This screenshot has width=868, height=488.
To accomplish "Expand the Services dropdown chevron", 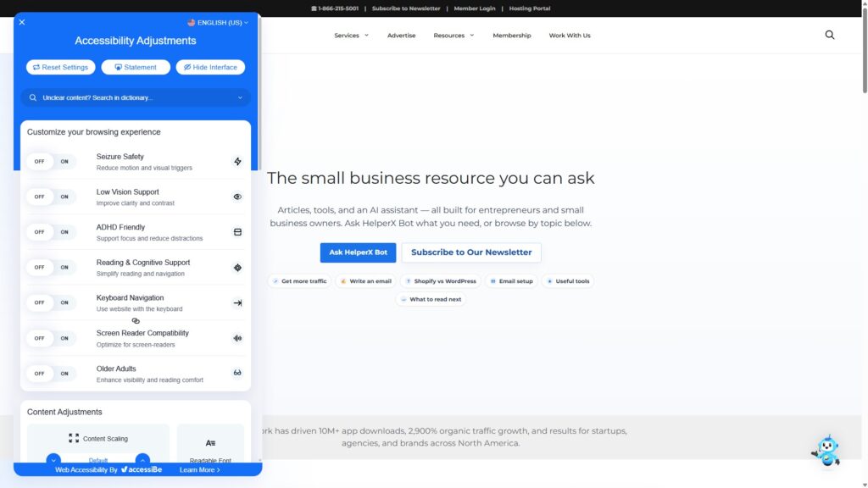I will 366,36.
